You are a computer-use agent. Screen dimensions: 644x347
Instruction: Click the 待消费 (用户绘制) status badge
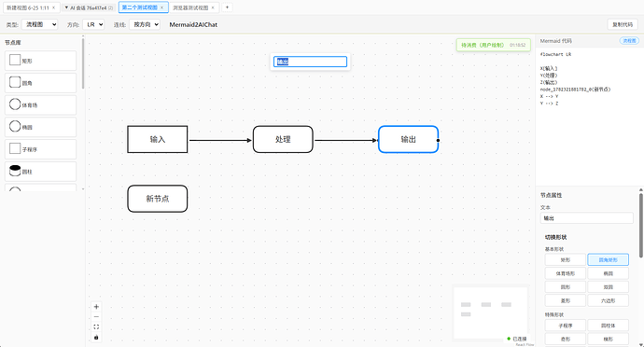(494, 45)
